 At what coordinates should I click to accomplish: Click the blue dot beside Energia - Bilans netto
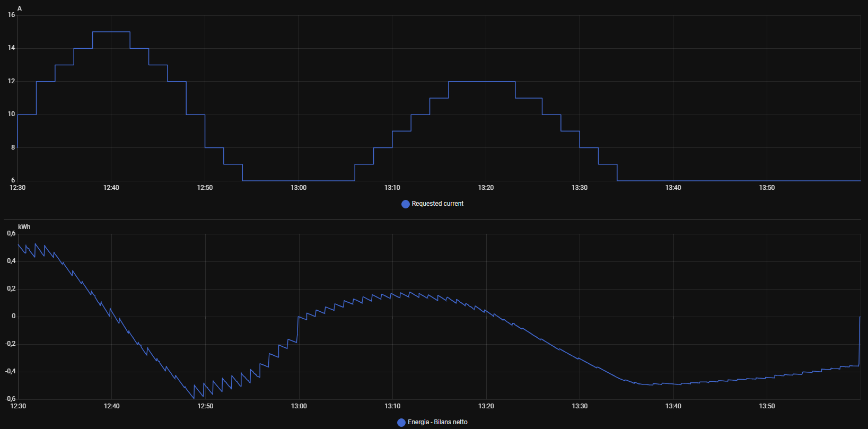[401, 423]
